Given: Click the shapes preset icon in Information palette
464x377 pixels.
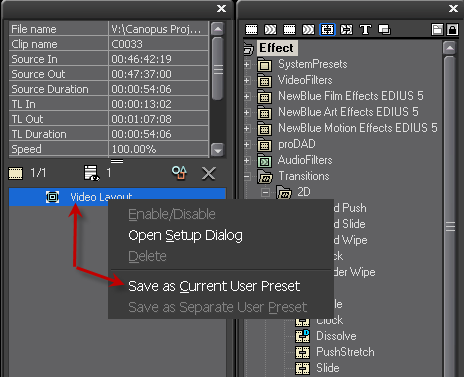Looking at the screenshot, I should [179, 173].
